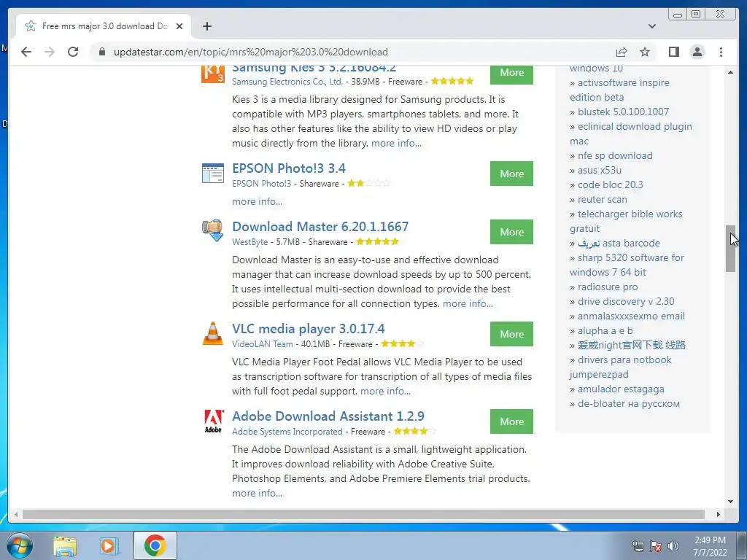Click the padlock site info icon
This screenshot has height=560, width=747.
pos(102,52)
